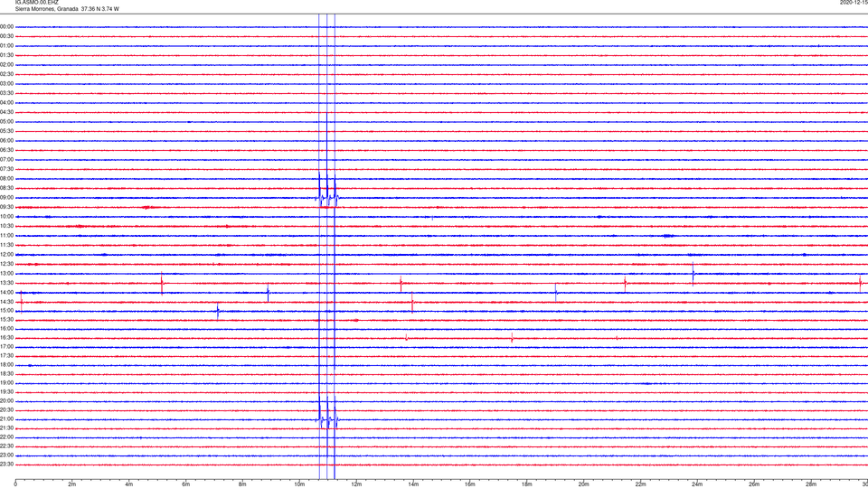The image size is (868, 488).
Task: Select the 00:00 trace time label
Action: point(6,26)
